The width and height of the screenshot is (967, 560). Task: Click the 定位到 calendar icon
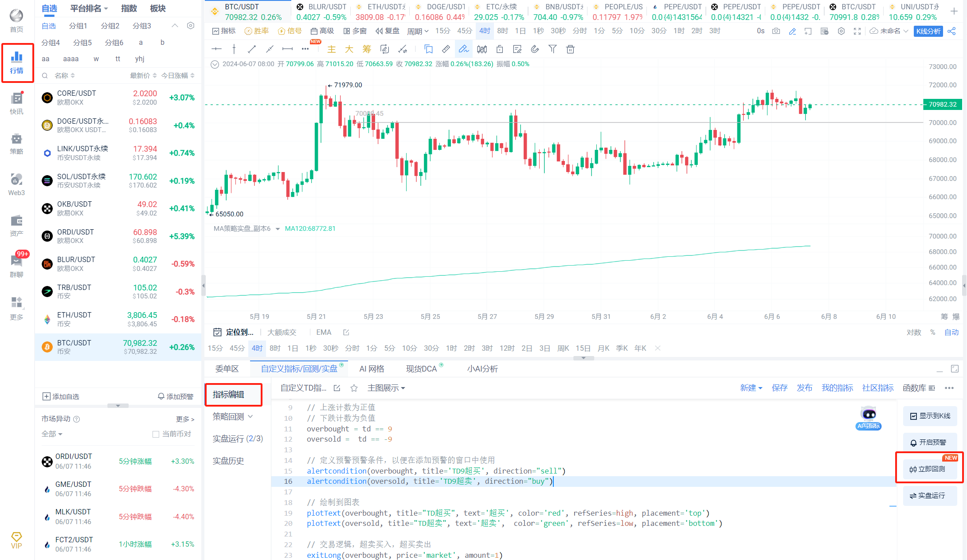(x=217, y=332)
